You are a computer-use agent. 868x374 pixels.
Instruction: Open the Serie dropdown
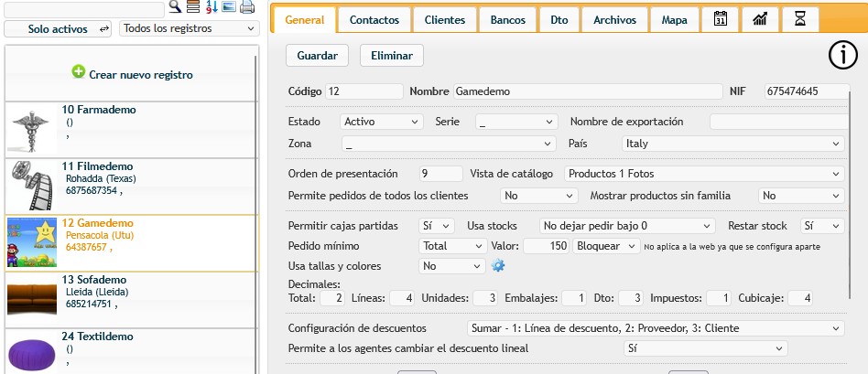[516, 122]
